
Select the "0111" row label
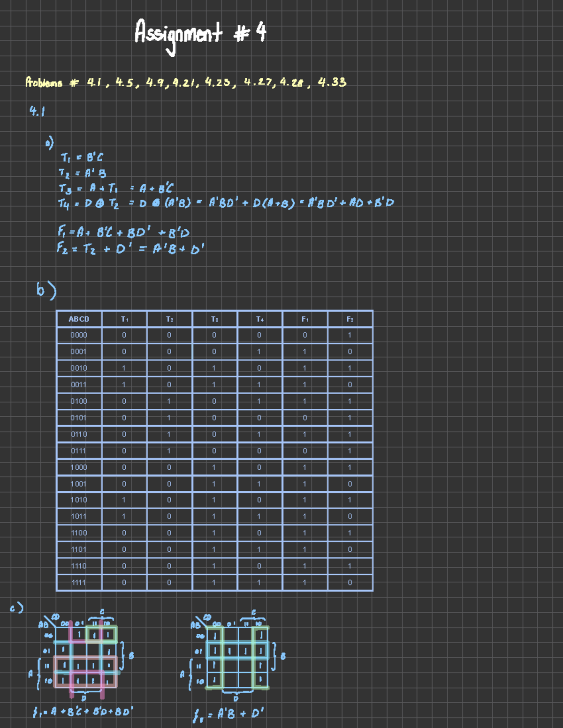pos(79,450)
